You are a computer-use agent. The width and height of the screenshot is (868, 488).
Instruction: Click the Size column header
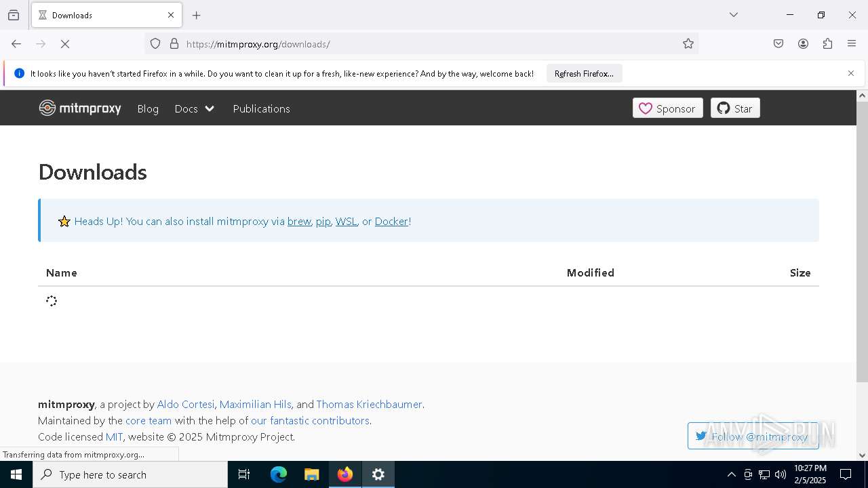pos(800,273)
